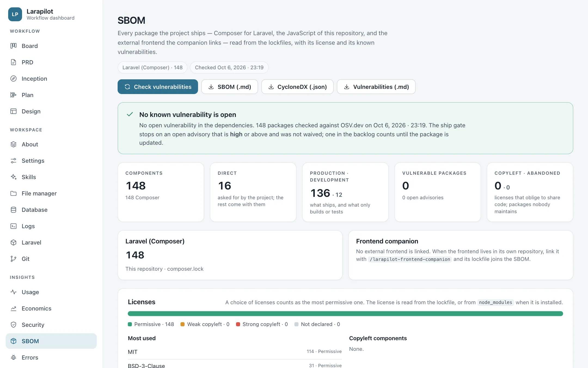Download SBOM (.md) file
The height and width of the screenshot is (368, 588).
[229, 87]
